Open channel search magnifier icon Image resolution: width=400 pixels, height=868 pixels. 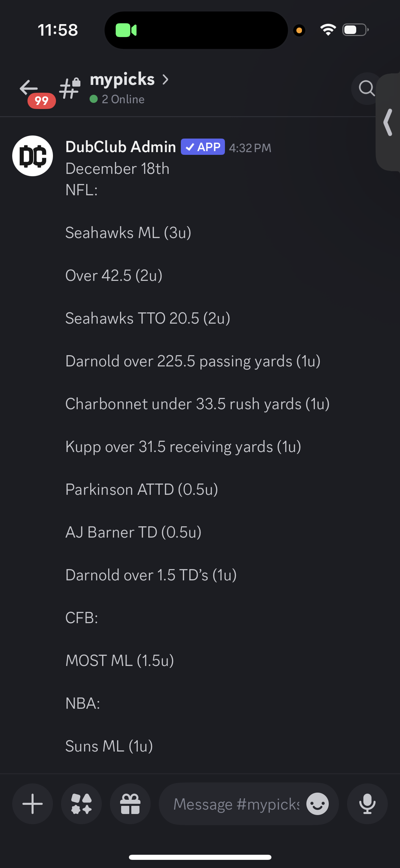(x=366, y=89)
